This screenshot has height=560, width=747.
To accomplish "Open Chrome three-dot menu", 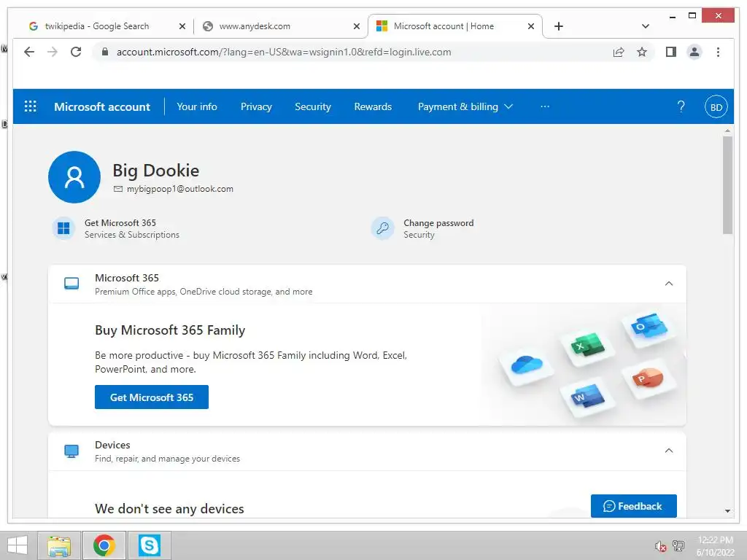I will point(718,52).
